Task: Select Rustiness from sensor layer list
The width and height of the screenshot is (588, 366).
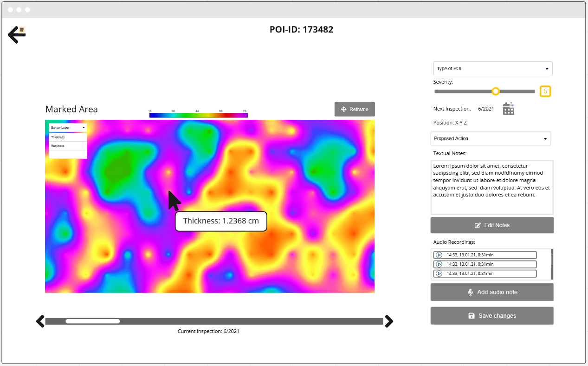Action: pyautogui.click(x=68, y=146)
